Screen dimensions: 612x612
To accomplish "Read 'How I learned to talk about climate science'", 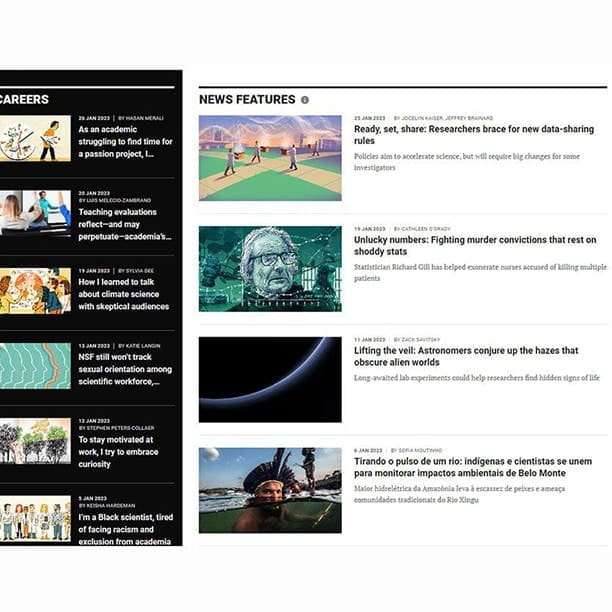I will (125, 295).
